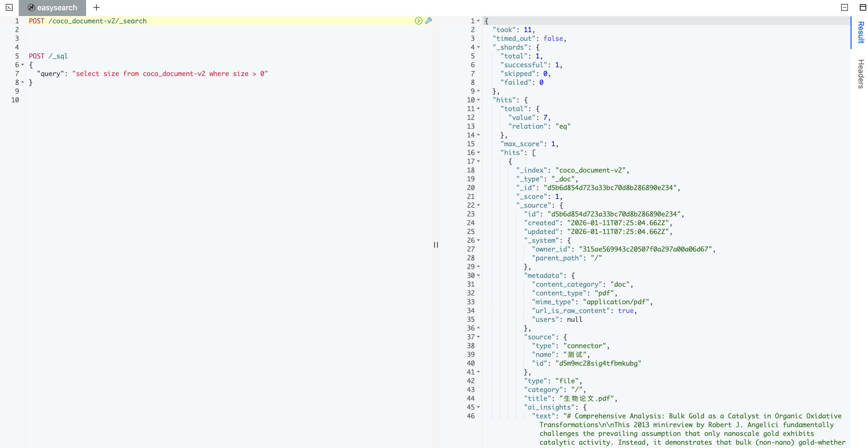868x448 pixels.
Task: Fold the hits array at line 16
Action: point(478,153)
